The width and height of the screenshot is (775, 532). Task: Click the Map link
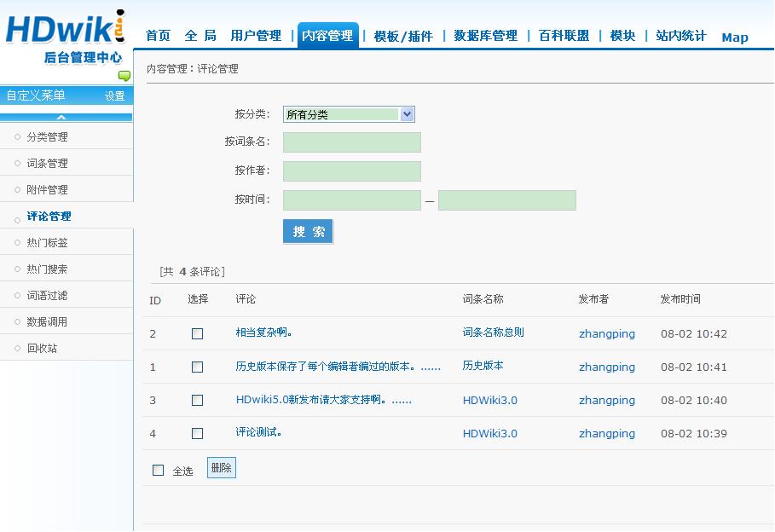pyautogui.click(x=735, y=37)
